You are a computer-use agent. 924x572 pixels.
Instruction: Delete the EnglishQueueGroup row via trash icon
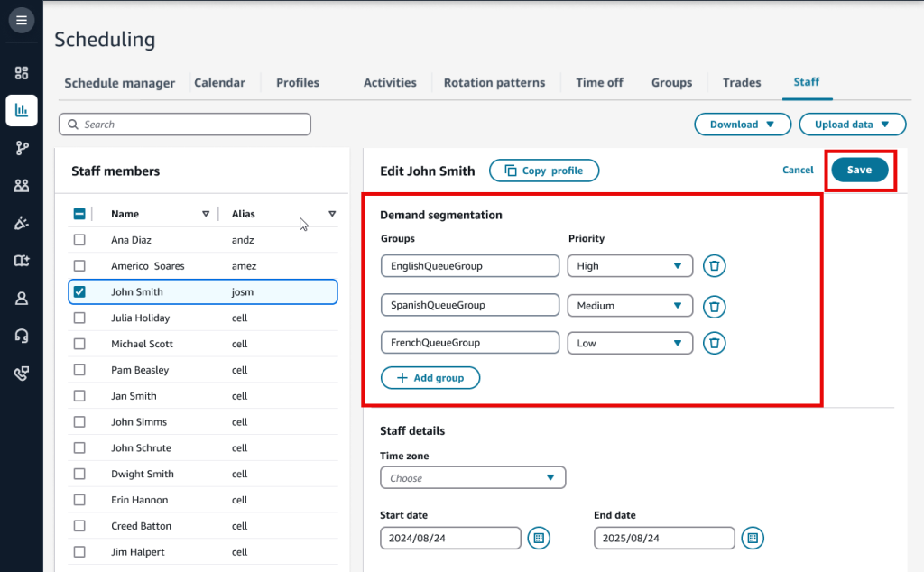coord(714,266)
